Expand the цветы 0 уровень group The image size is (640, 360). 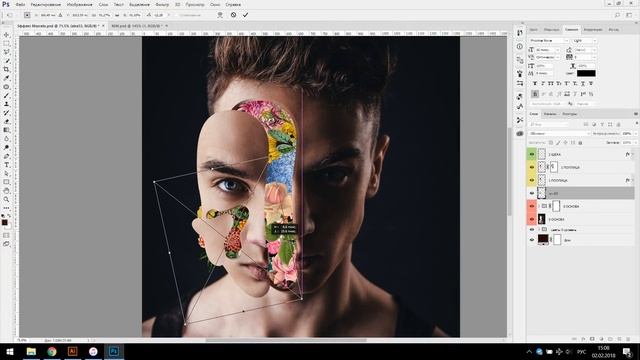click(539, 230)
